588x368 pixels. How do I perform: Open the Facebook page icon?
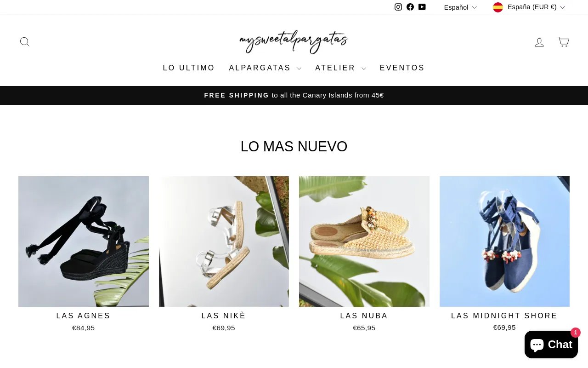(410, 7)
